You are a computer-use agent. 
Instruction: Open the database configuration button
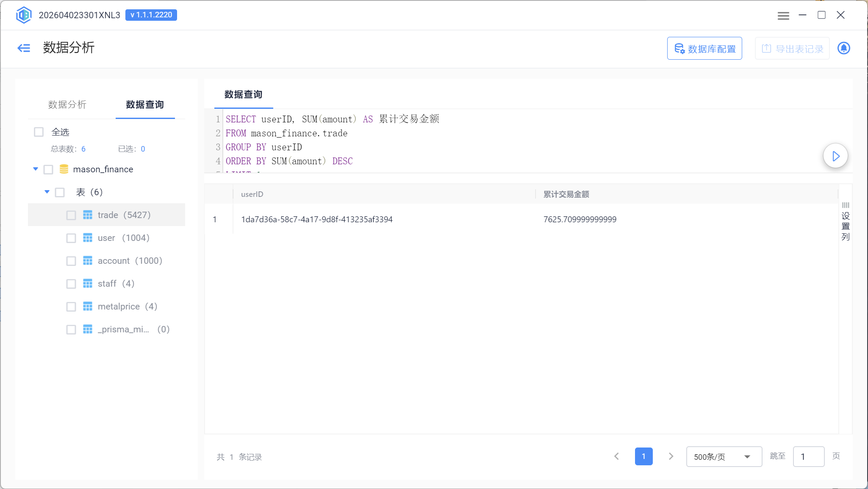704,49
